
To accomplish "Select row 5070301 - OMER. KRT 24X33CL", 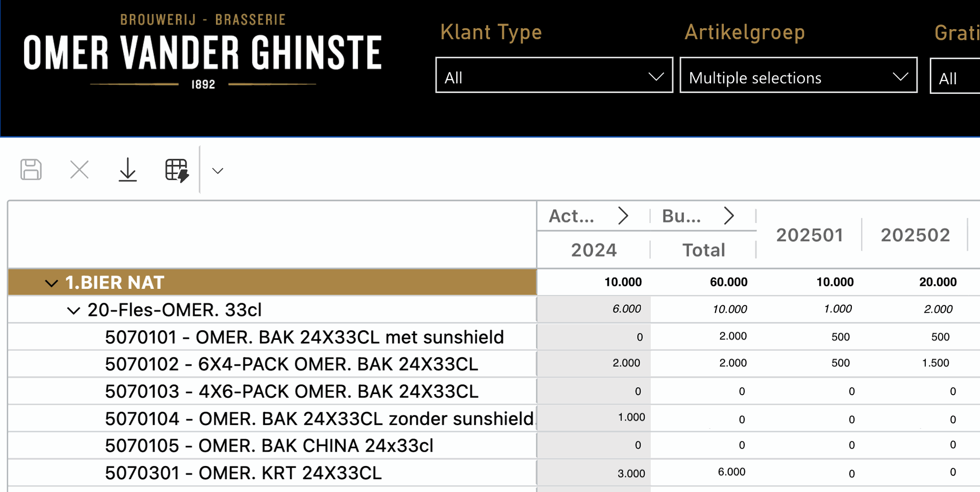I will coord(243,473).
